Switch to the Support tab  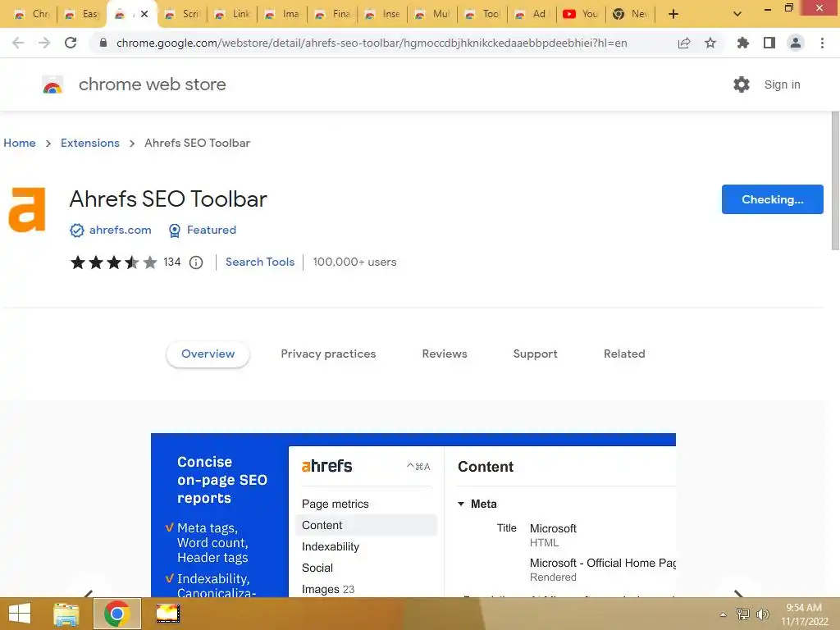(x=535, y=354)
